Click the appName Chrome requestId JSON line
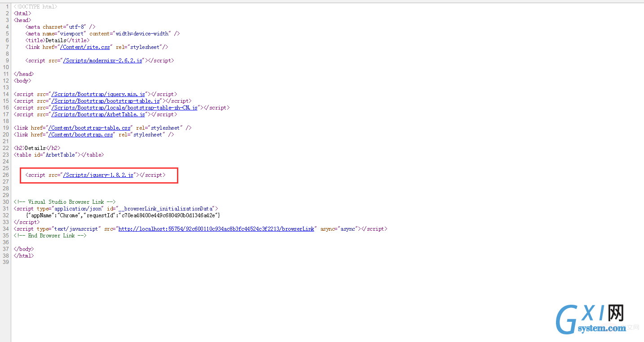The image size is (644, 342). [x=123, y=215]
